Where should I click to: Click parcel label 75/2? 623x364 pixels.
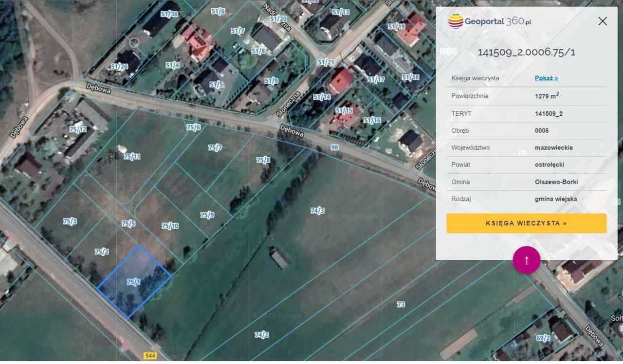click(x=102, y=252)
